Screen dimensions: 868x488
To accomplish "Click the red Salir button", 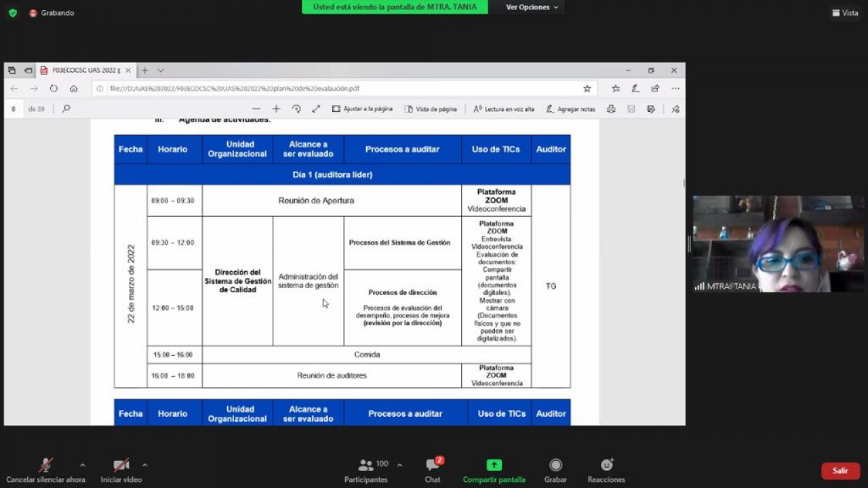I will (x=841, y=471).
